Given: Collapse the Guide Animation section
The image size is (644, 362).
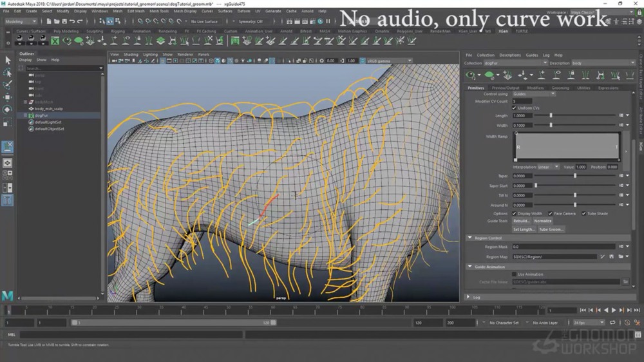Looking at the screenshot, I should point(470,267).
